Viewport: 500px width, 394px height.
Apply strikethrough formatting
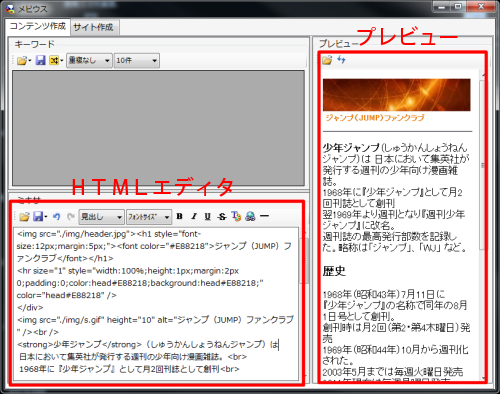[222, 216]
